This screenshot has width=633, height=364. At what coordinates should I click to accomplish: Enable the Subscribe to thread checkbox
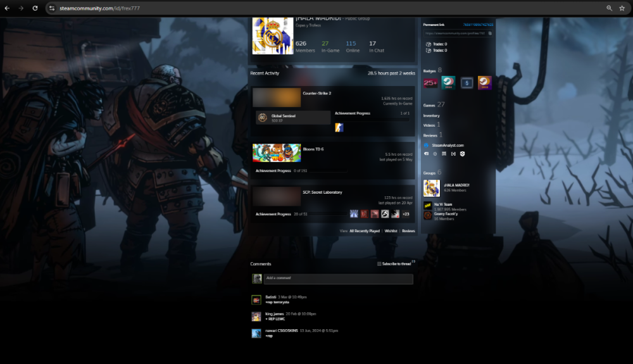click(379, 264)
